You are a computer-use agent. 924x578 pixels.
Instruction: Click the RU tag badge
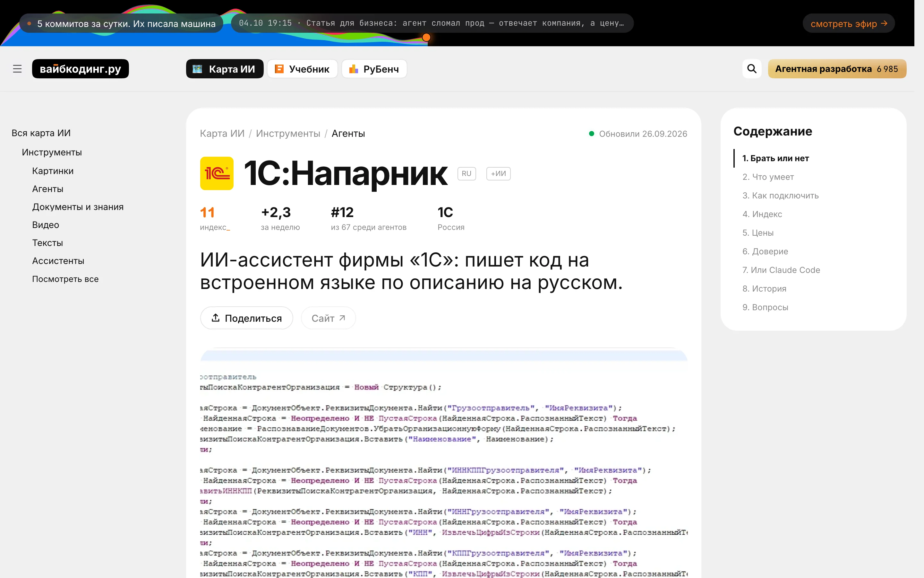466,173
